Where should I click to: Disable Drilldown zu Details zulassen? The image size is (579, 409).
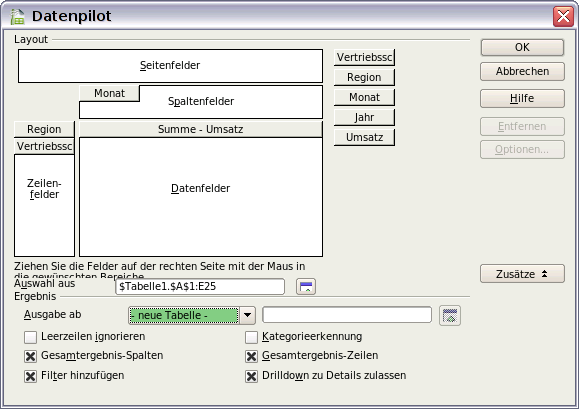coord(251,376)
